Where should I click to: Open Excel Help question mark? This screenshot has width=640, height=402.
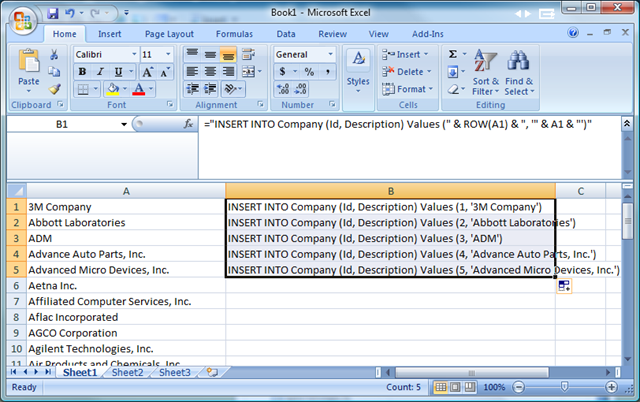(573, 33)
